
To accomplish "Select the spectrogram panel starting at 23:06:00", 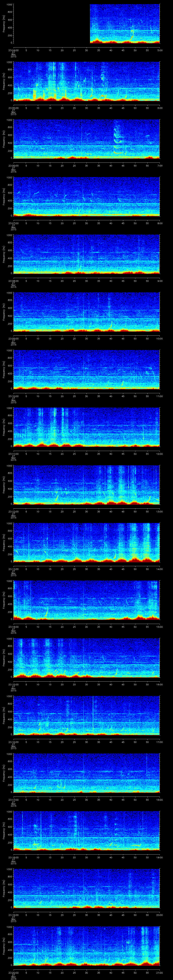I will point(87,139).
